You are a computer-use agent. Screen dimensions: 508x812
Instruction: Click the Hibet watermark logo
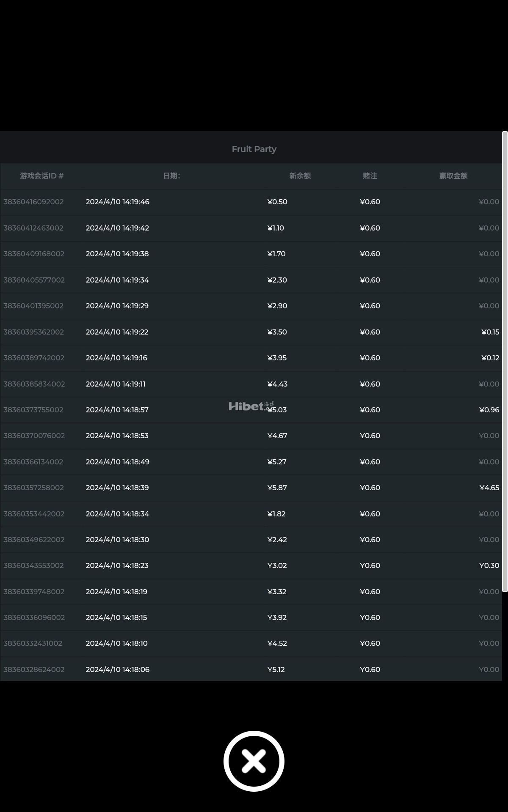(251, 406)
